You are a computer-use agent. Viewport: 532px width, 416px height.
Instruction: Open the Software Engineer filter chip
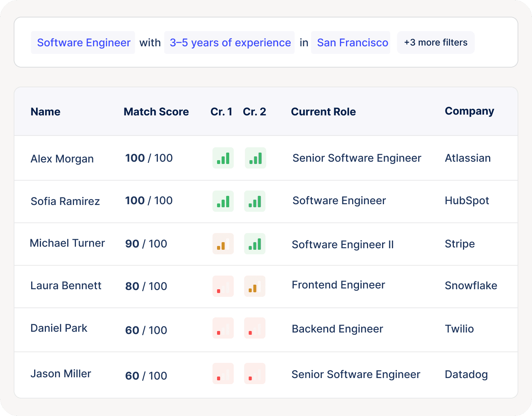coord(83,43)
